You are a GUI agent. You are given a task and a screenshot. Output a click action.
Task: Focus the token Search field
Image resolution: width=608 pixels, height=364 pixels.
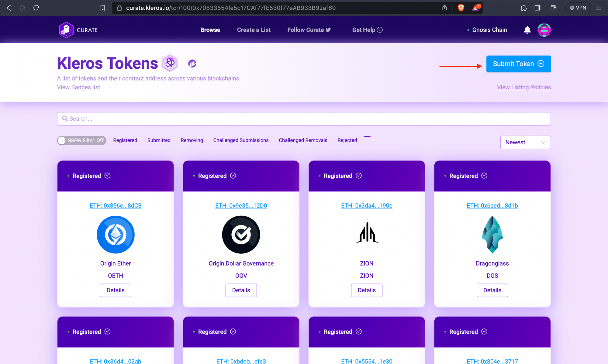[x=304, y=119]
